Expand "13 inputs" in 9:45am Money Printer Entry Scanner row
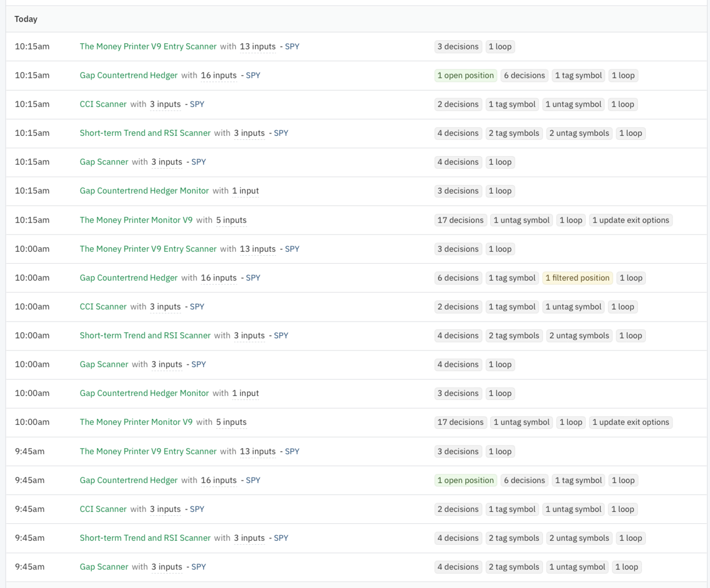This screenshot has height=588, width=710. point(257,452)
